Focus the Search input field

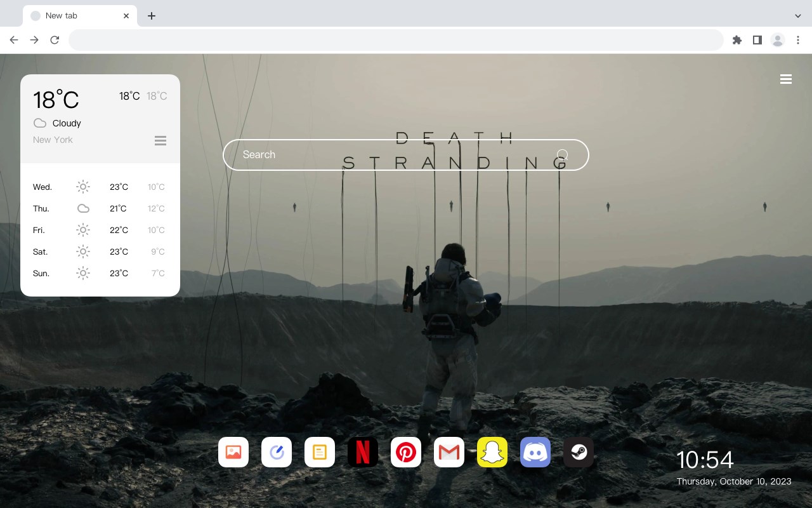[406, 155]
